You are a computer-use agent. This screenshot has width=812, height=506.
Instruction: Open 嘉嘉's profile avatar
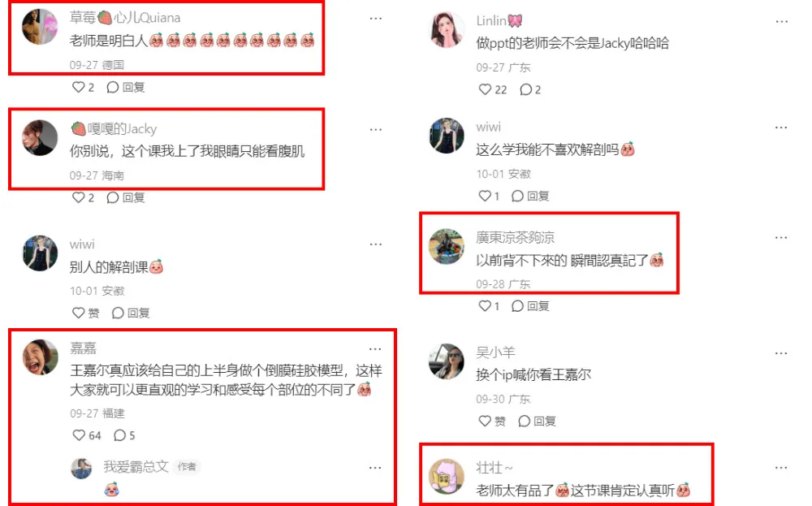click(x=40, y=357)
